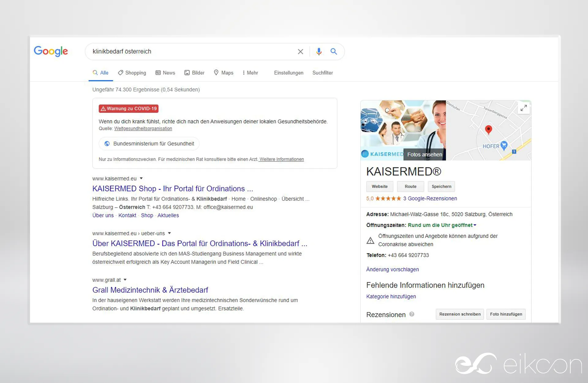Open the www.grall.at result dropdown arrow
588x383 pixels.
click(x=125, y=280)
